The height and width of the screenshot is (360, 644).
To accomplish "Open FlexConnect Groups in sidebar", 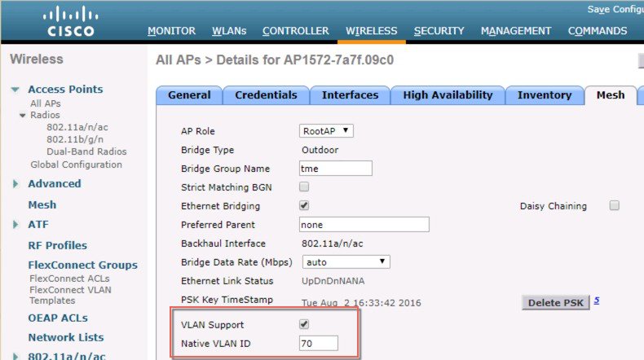I will (x=82, y=265).
